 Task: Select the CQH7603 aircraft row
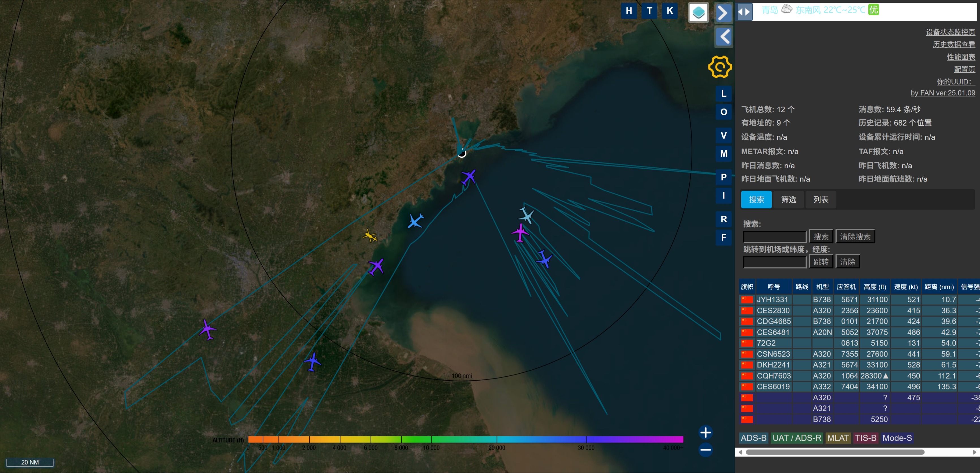point(859,376)
